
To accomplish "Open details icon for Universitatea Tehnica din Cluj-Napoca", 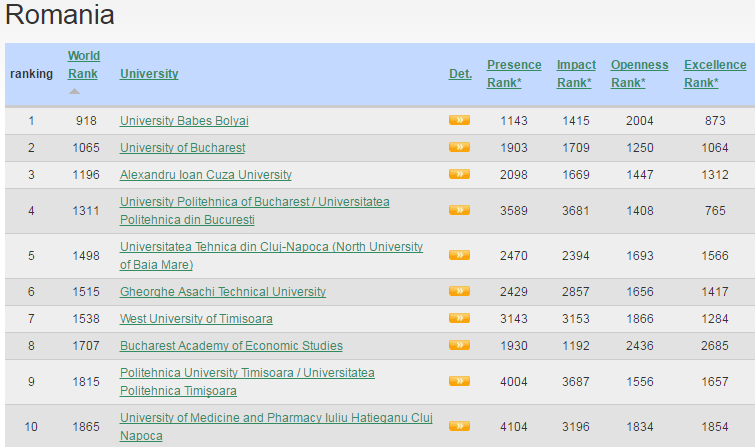I will pyautogui.click(x=459, y=255).
